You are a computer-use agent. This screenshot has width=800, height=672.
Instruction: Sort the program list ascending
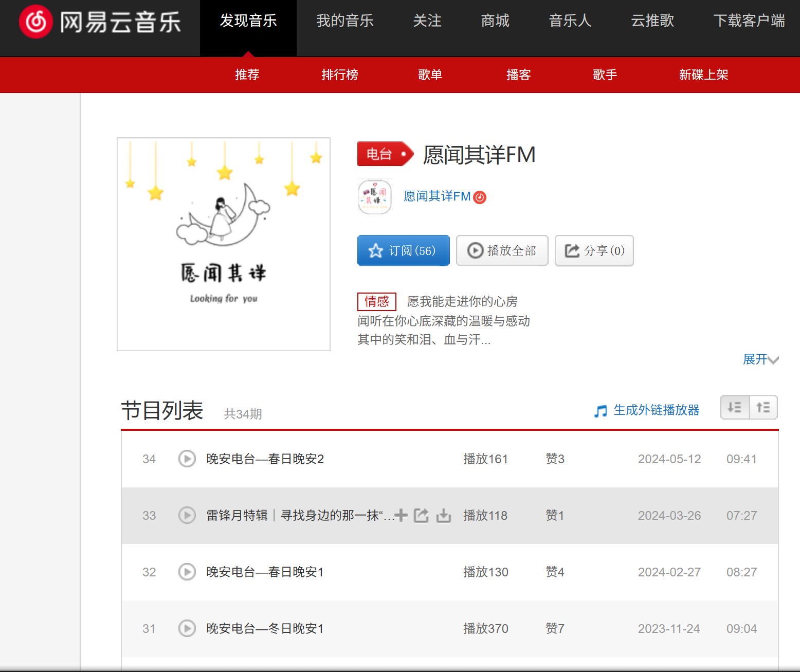pos(763,408)
